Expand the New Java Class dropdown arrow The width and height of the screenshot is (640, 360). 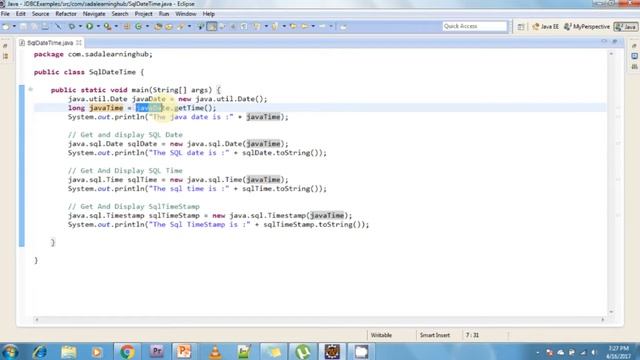coord(147,27)
